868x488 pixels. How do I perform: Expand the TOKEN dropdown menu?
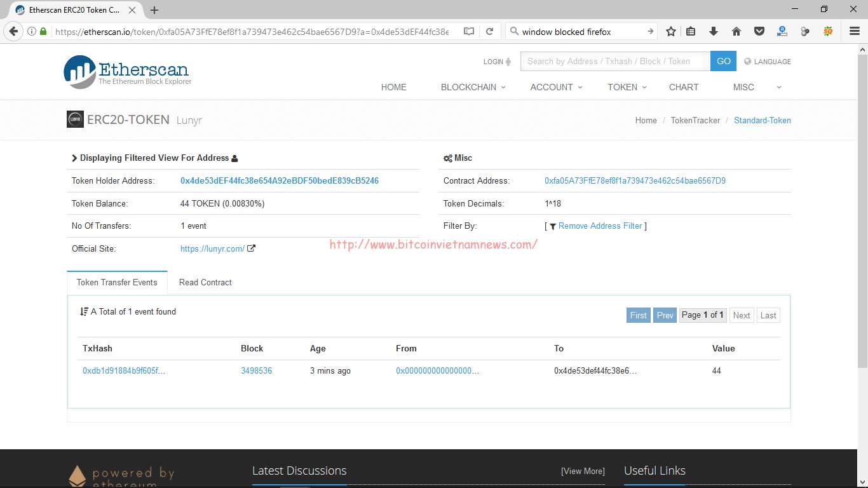627,87
